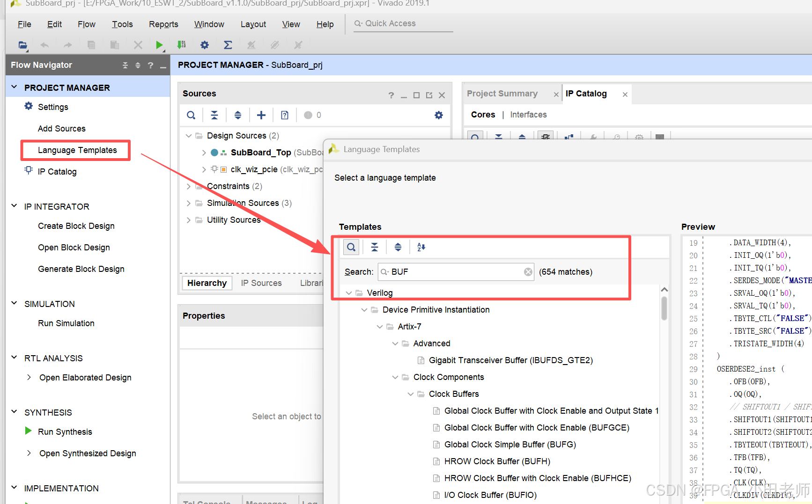Collapse all templates in Language Templates
The image size is (812, 504).
[x=375, y=247]
